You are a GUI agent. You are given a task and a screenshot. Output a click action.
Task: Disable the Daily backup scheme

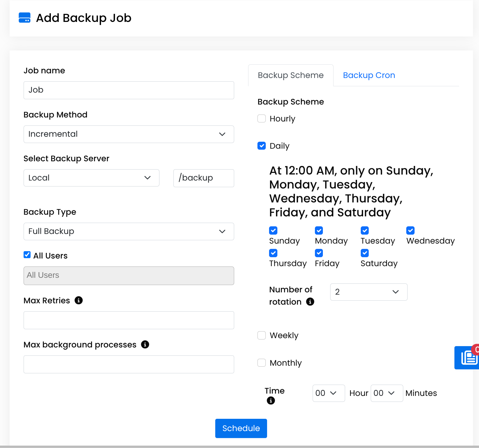tap(261, 146)
